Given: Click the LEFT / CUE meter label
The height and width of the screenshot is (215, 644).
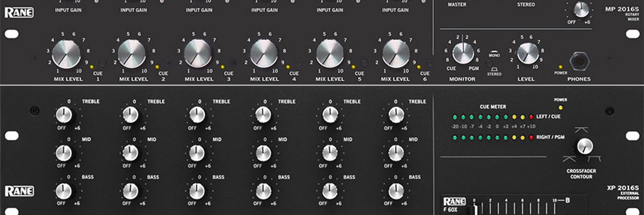Looking at the screenshot, I should point(548,117).
